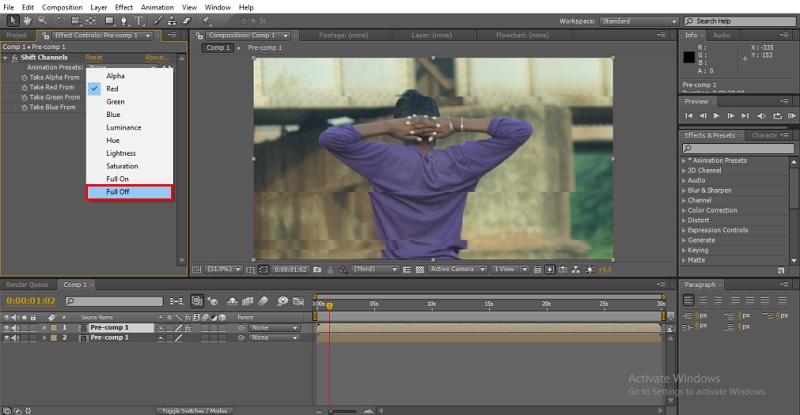The width and height of the screenshot is (800, 415).
Task: Collapse the Shift Channels effect triangle
Action: [6, 58]
